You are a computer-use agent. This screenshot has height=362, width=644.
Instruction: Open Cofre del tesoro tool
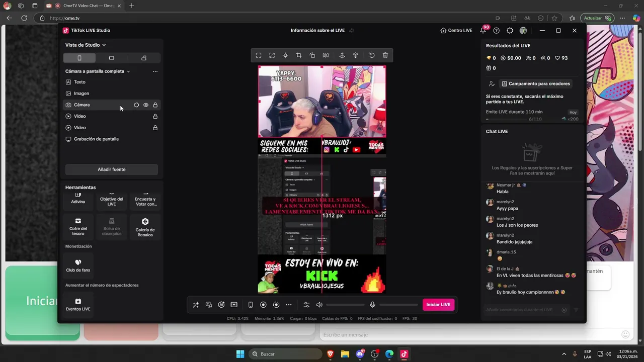(78, 227)
